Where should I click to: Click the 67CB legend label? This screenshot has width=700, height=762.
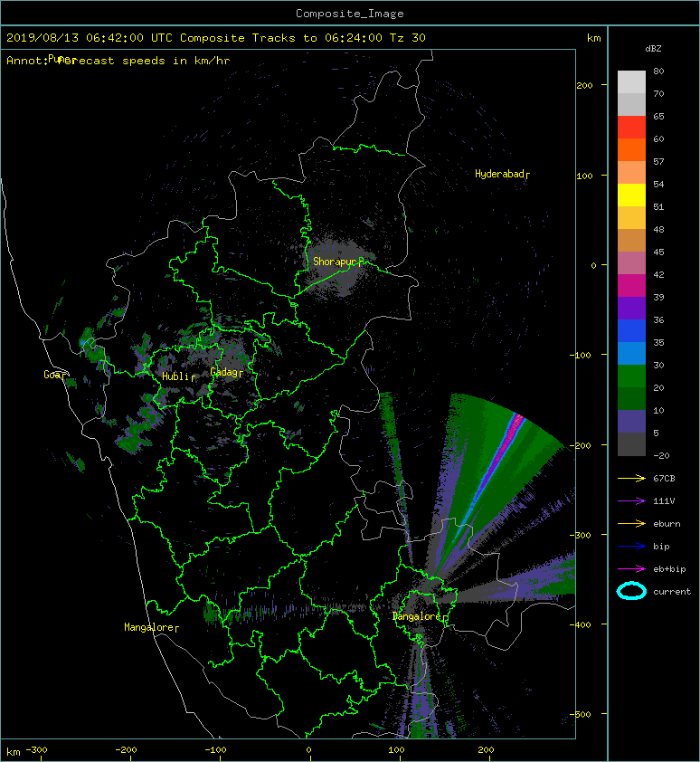[664, 479]
